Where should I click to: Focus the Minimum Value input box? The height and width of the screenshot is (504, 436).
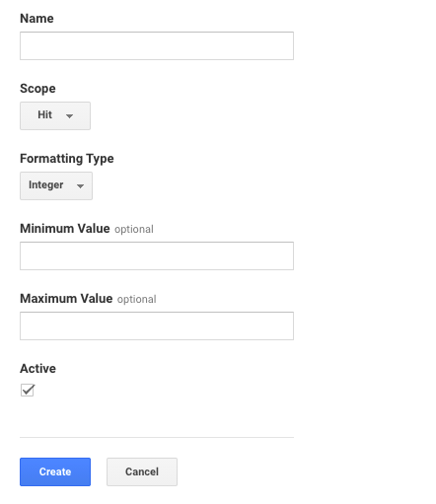click(157, 255)
